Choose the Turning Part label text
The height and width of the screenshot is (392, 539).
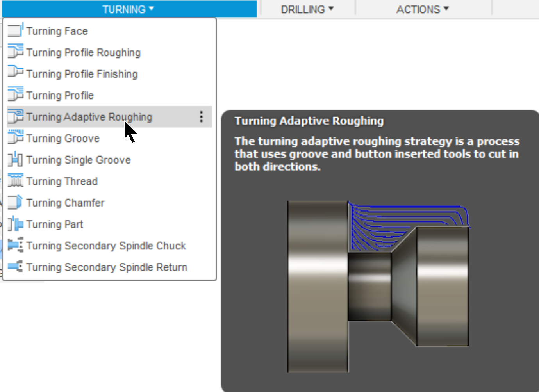click(55, 224)
